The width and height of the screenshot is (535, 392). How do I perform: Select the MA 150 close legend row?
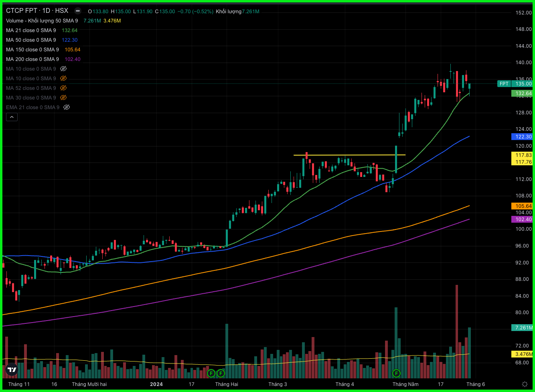pyautogui.click(x=32, y=50)
